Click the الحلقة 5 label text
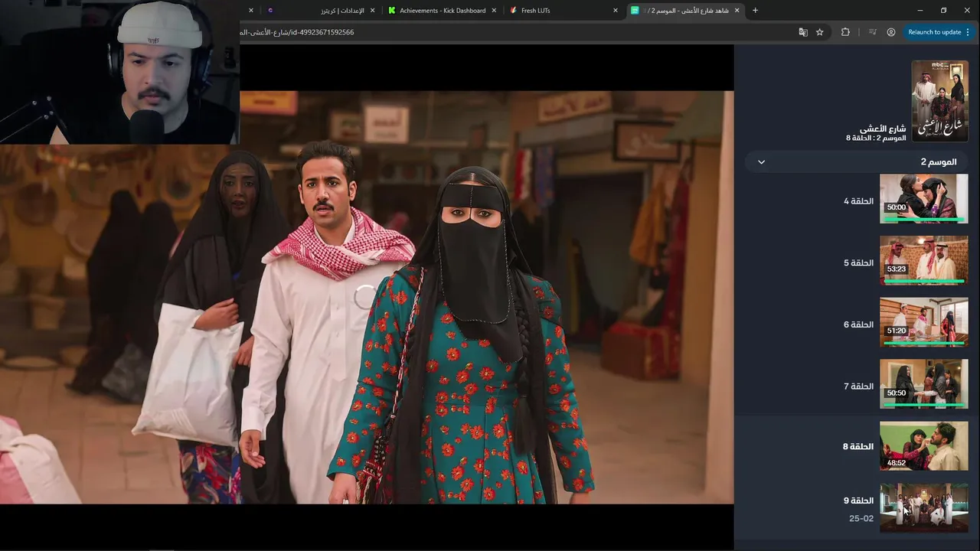Image resolution: width=980 pixels, height=551 pixels. click(858, 262)
